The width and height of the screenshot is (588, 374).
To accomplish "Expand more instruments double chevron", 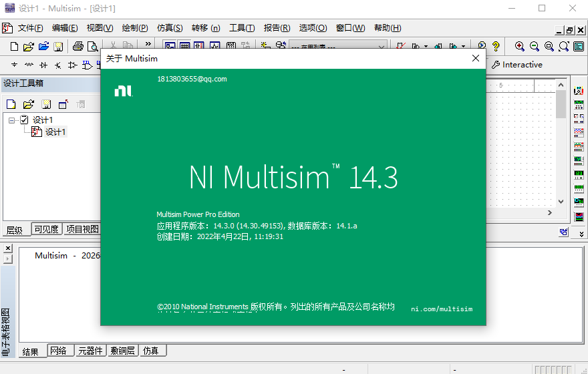I will pos(581,234).
